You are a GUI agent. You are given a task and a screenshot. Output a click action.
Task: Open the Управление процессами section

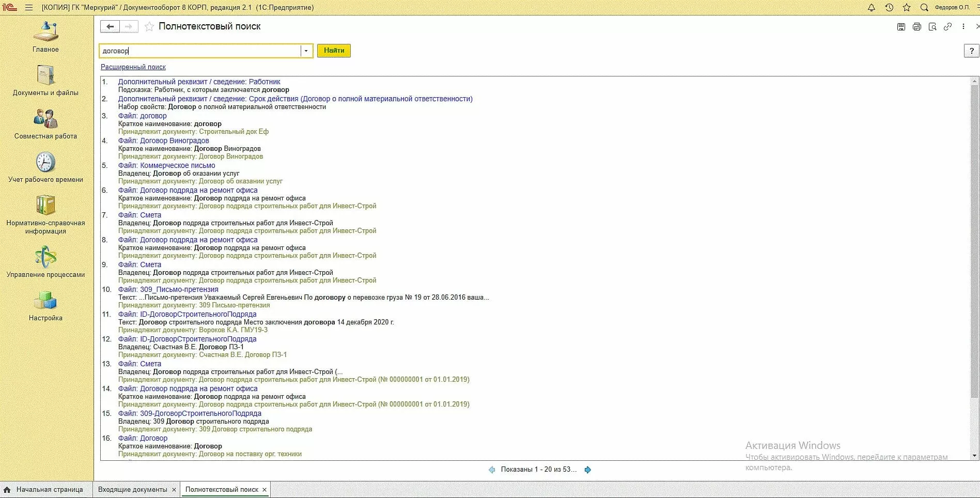click(x=46, y=262)
